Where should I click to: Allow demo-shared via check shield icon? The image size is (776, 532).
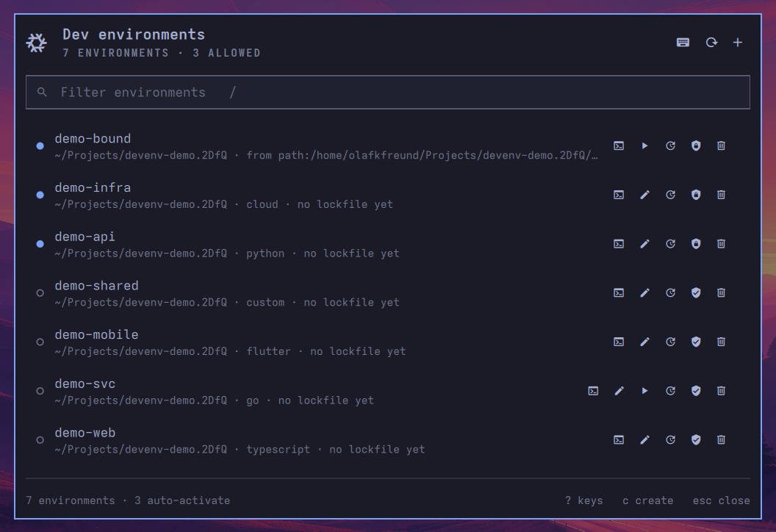click(x=696, y=292)
